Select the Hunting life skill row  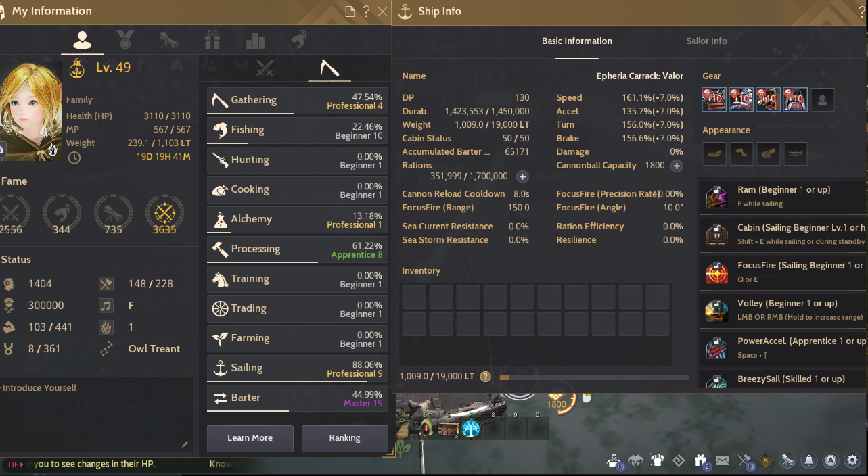point(297,160)
